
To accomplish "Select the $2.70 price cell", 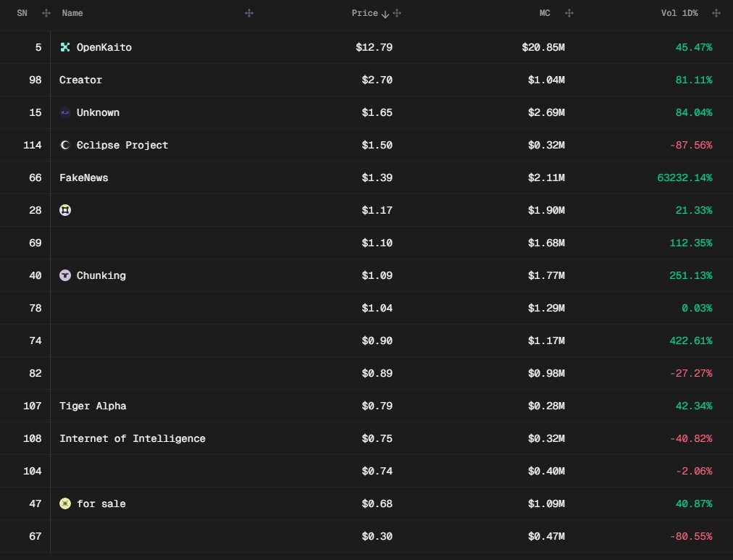I will click(377, 80).
